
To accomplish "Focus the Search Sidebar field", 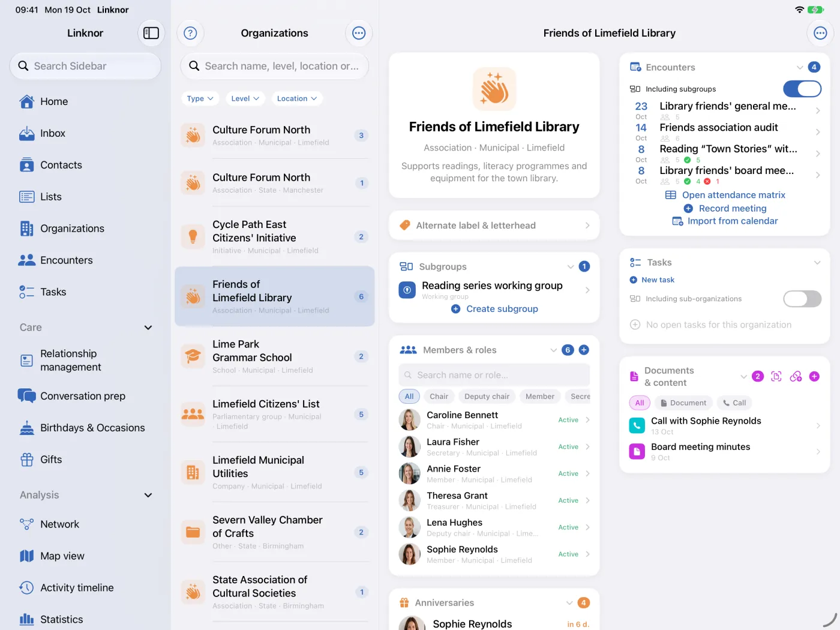I will [85, 66].
